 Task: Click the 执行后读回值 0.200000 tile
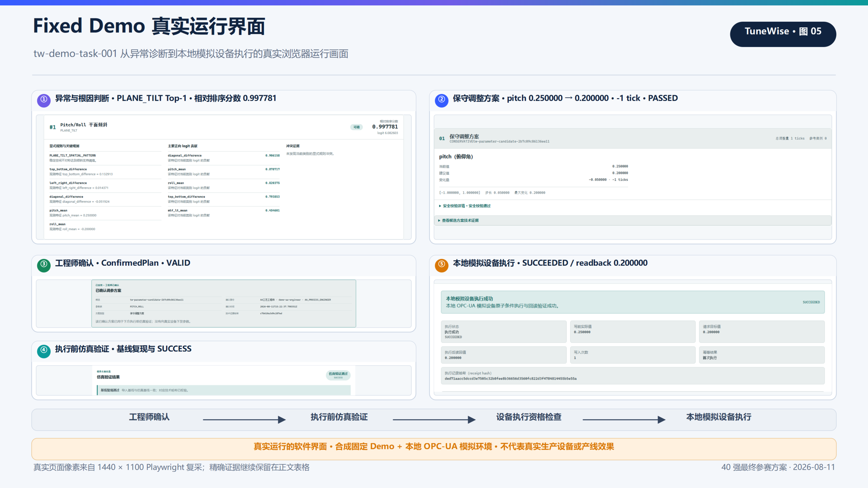click(x=504, y=355)
